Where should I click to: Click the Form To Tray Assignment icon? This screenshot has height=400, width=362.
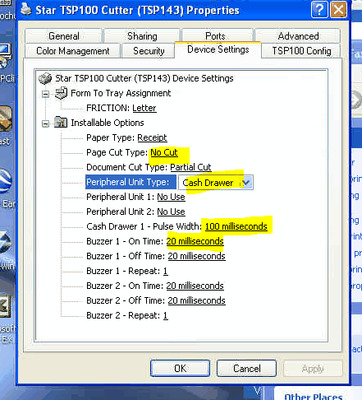pyautogui.click(x=61, y=93)
